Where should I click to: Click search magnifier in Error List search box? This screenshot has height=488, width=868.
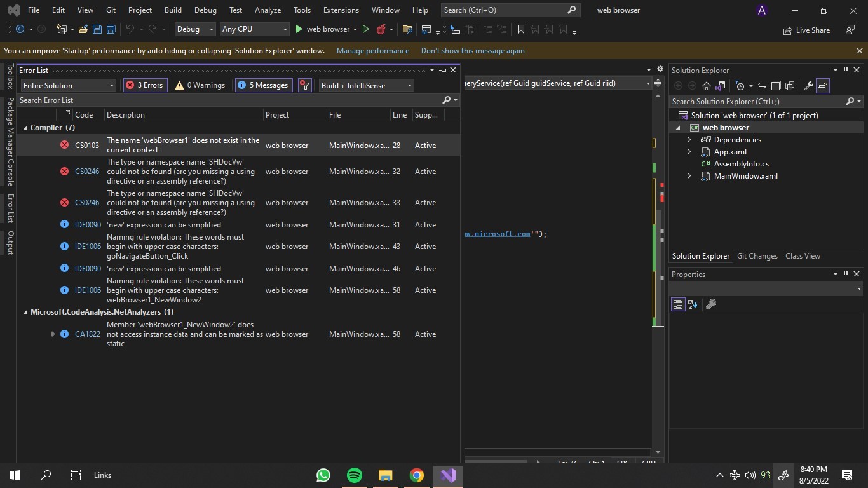pos(446,100)
